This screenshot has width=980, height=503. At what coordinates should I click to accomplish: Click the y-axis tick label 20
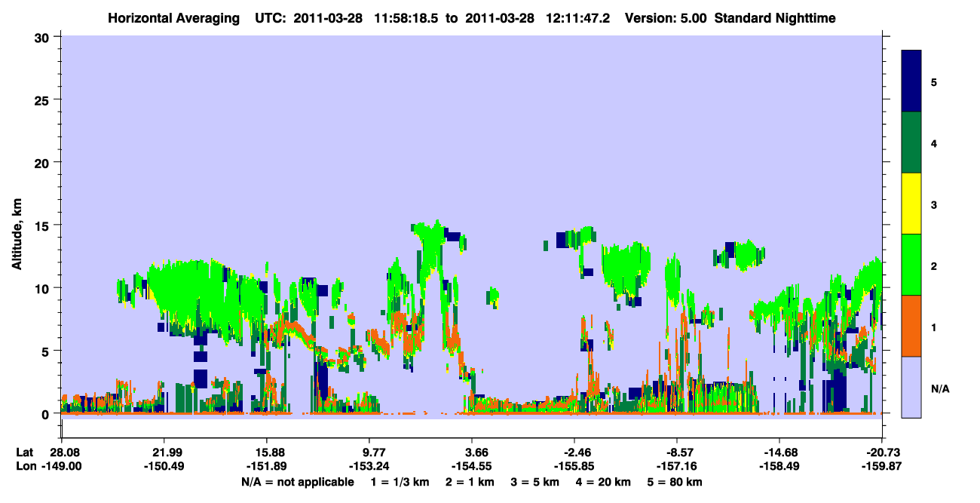44,163
